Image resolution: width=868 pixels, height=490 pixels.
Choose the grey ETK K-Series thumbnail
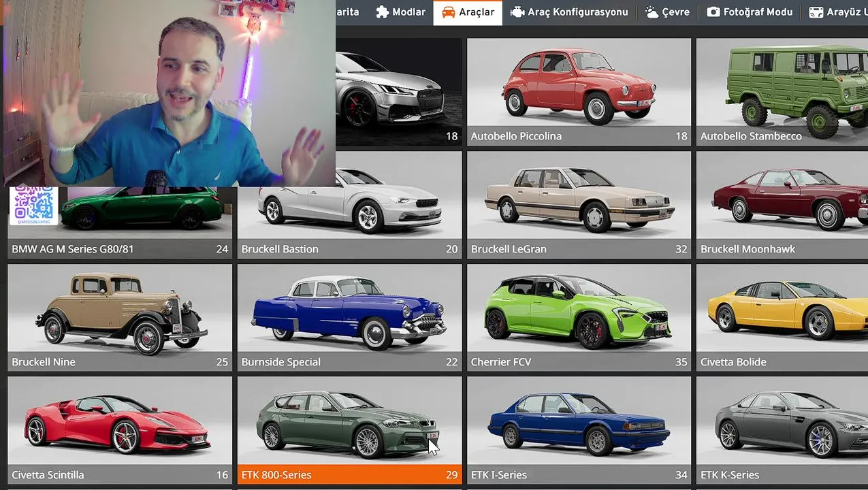pos(782,422)
